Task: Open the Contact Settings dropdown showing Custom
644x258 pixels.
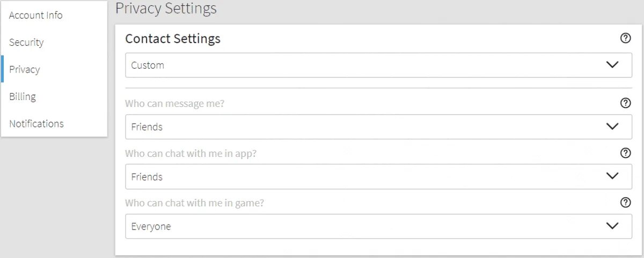Action: click(x=379, y=65)
